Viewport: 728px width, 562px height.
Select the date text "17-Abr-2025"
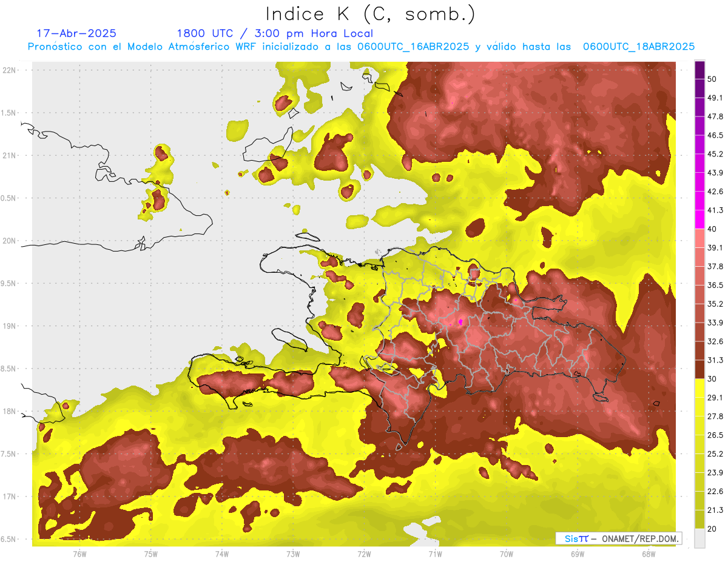(76, 33)
